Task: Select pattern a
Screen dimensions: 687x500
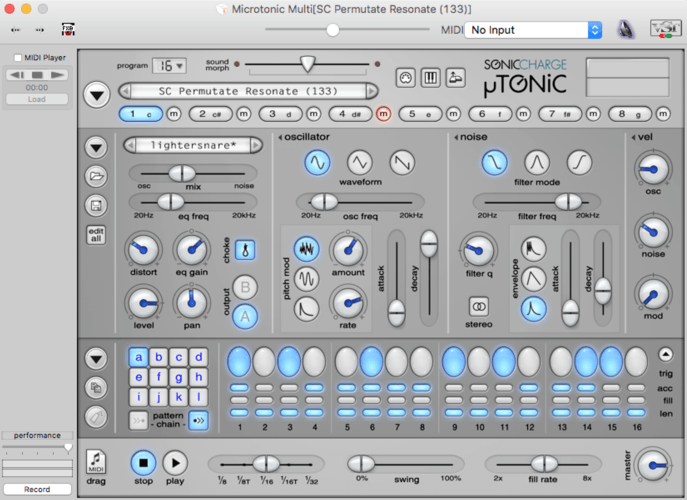Action: (x=138, y=357)
